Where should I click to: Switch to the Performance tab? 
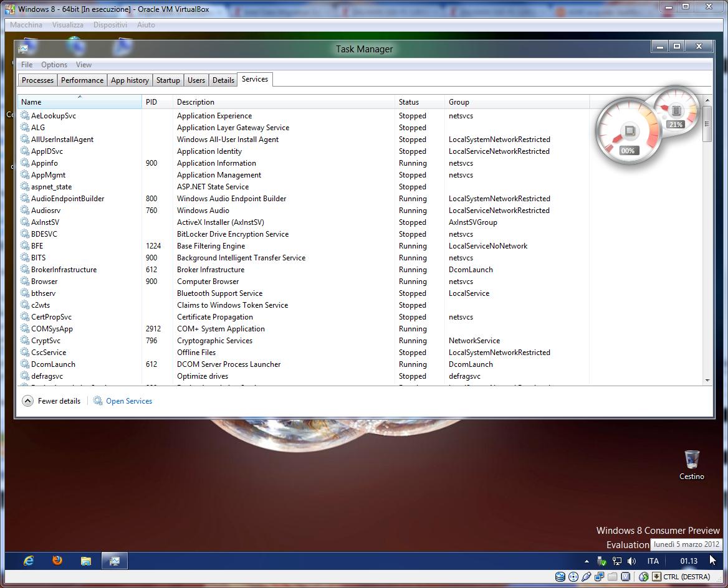[82, 80]
